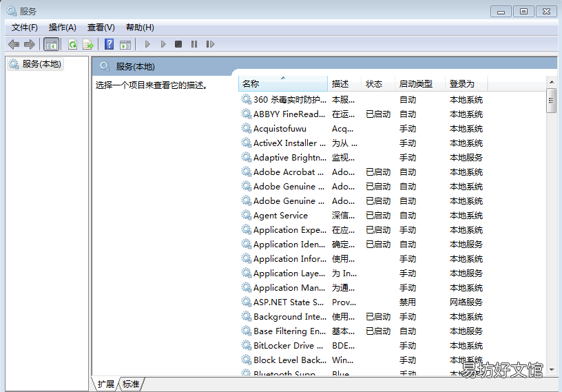
Task: Select the Background Inte... service name
Action: 289,317
